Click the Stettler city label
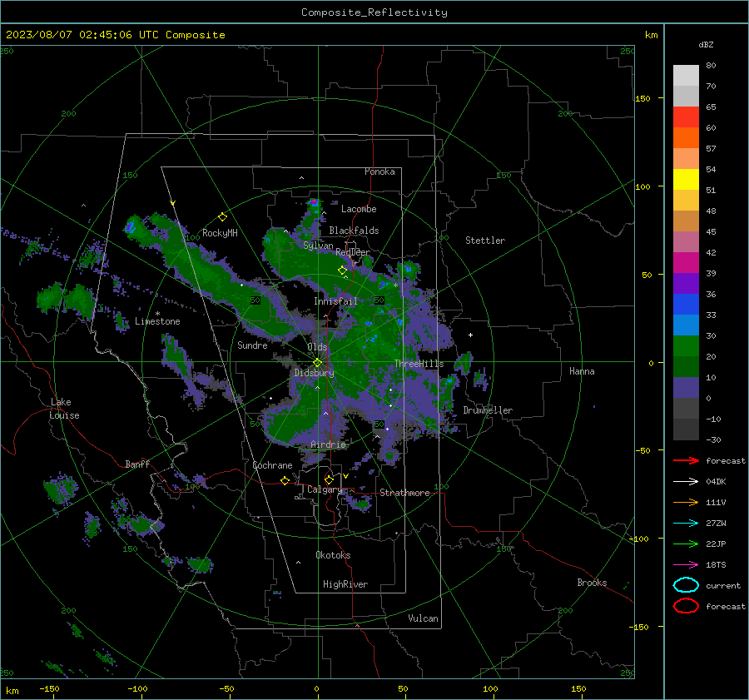Screen dimensions: 749x700 click(x=485, y=241)
